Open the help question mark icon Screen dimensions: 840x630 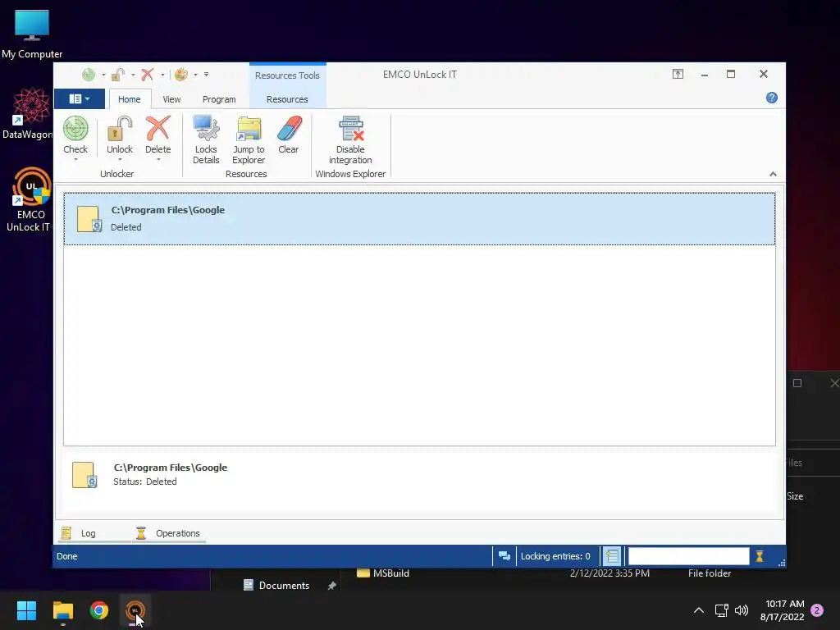point(771,98)
